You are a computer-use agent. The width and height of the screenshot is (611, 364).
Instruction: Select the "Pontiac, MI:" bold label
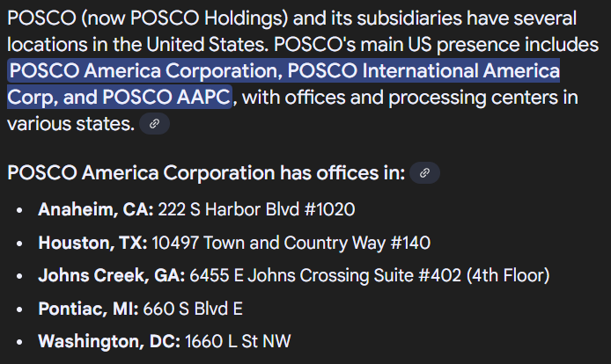click(x=86, y=309)
